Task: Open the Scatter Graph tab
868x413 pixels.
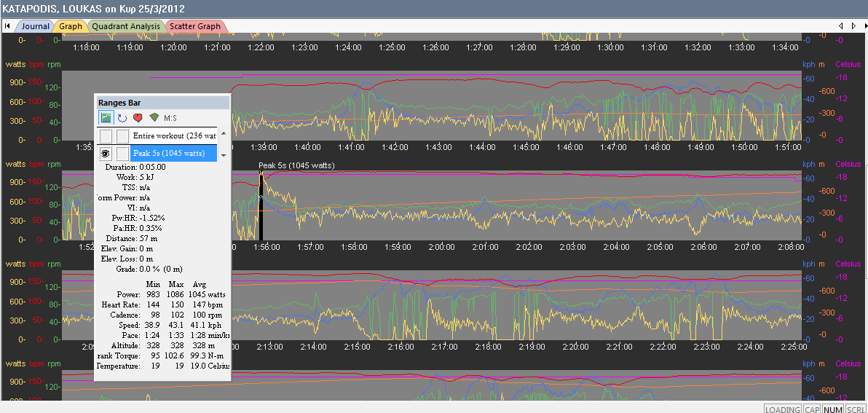Action: pyautogui.click(x=194, y=26)
